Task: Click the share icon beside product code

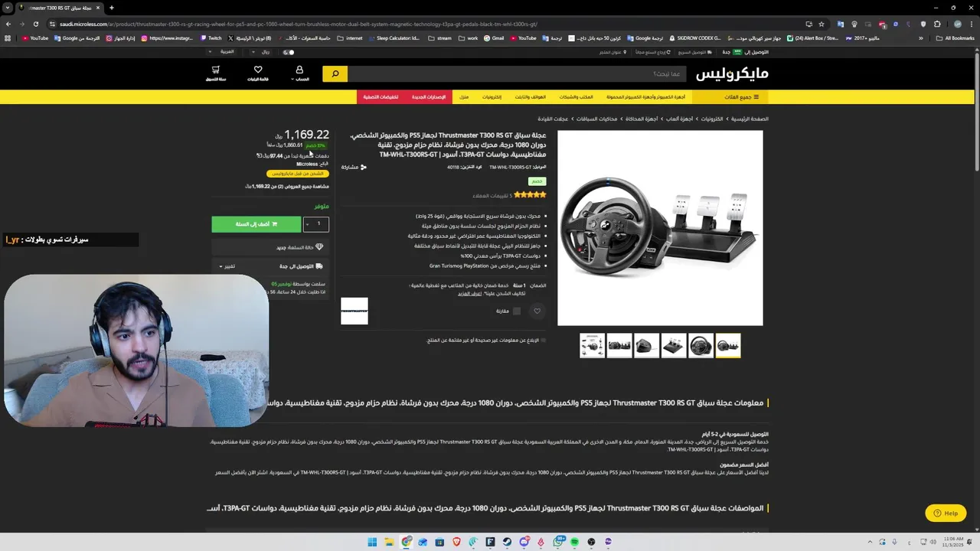Action: (364, 167)
